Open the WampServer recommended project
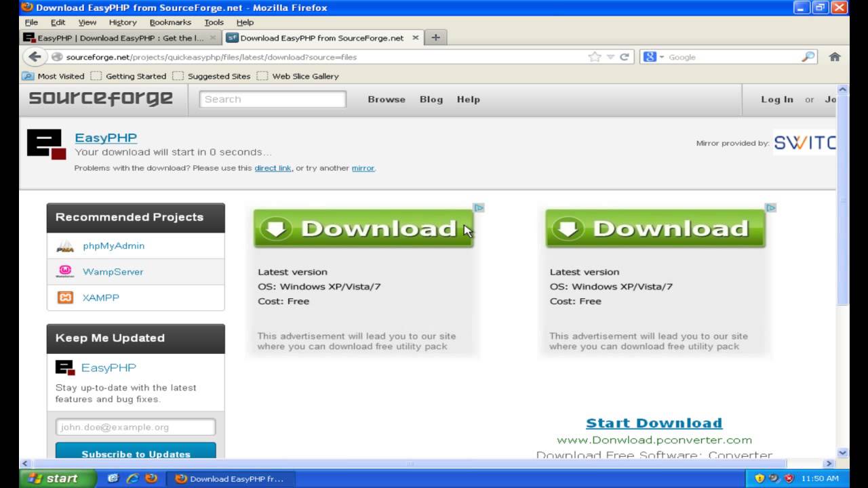Screen dimensions: 868x488 tap(113, 272)
